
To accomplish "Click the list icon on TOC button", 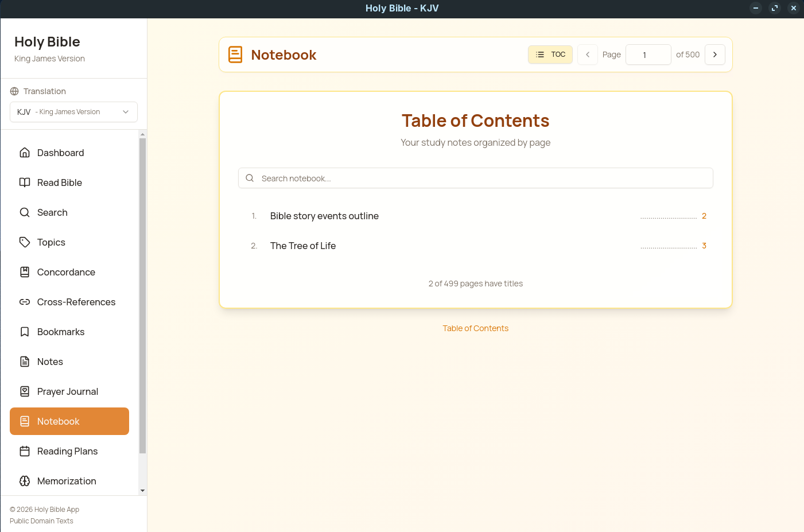I will point(540,55).
